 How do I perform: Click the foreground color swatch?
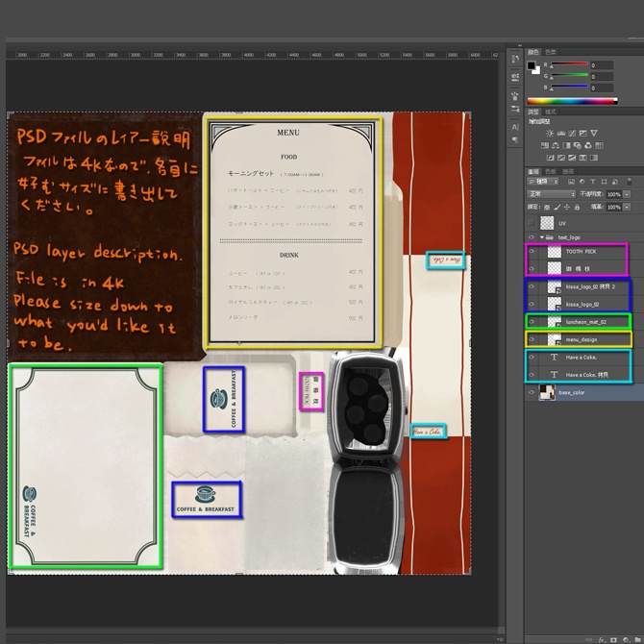[x=532, y=65]
